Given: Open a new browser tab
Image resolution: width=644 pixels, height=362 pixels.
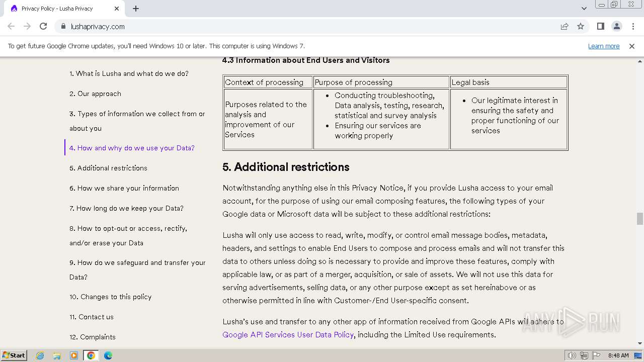Looking at the screenshot, I should [x=136, y=9].
